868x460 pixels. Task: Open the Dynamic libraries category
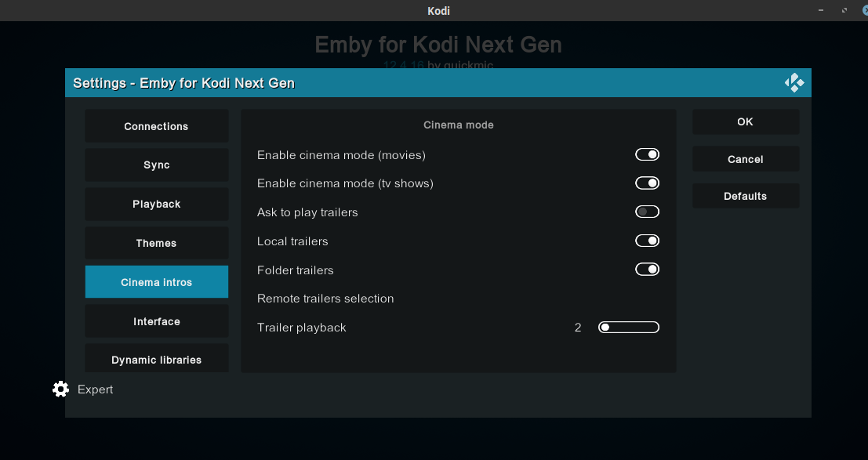coord(157,359)
